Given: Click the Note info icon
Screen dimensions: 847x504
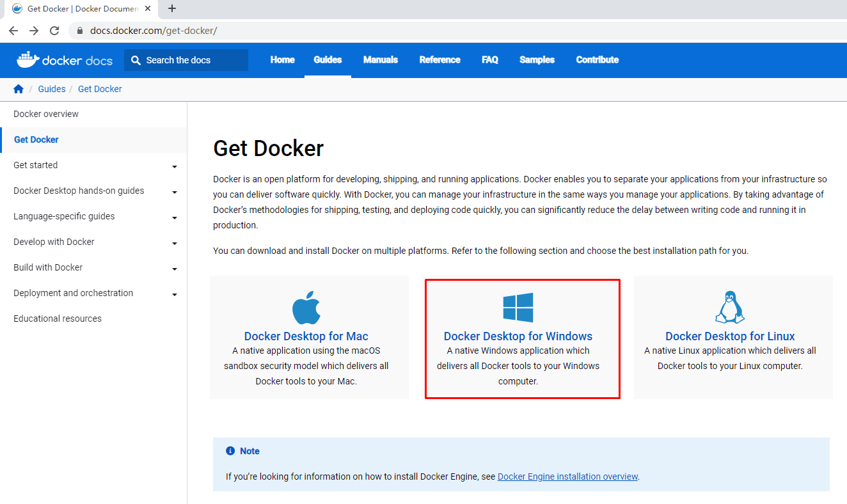Looking at the screenshot, I should coord(230,451).
